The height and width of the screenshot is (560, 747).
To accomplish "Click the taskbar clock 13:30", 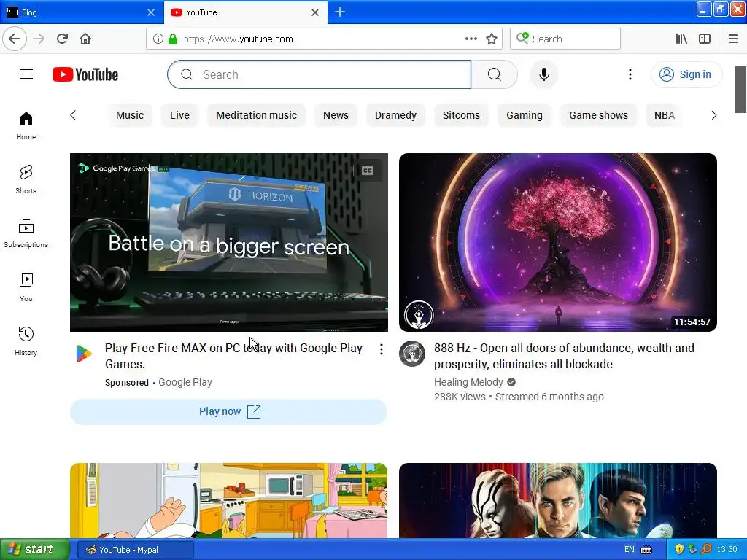I will 727,550.
